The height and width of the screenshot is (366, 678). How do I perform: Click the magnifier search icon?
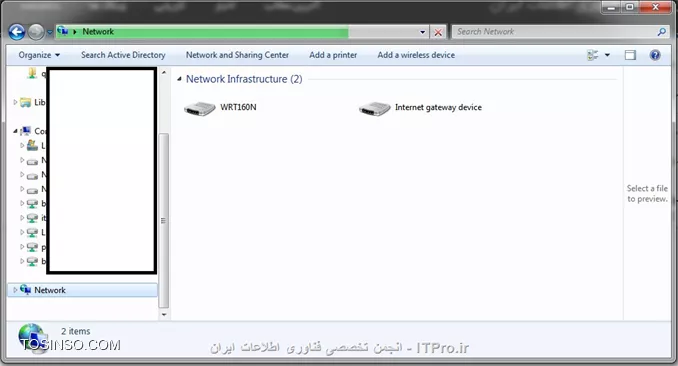point(662,32)
